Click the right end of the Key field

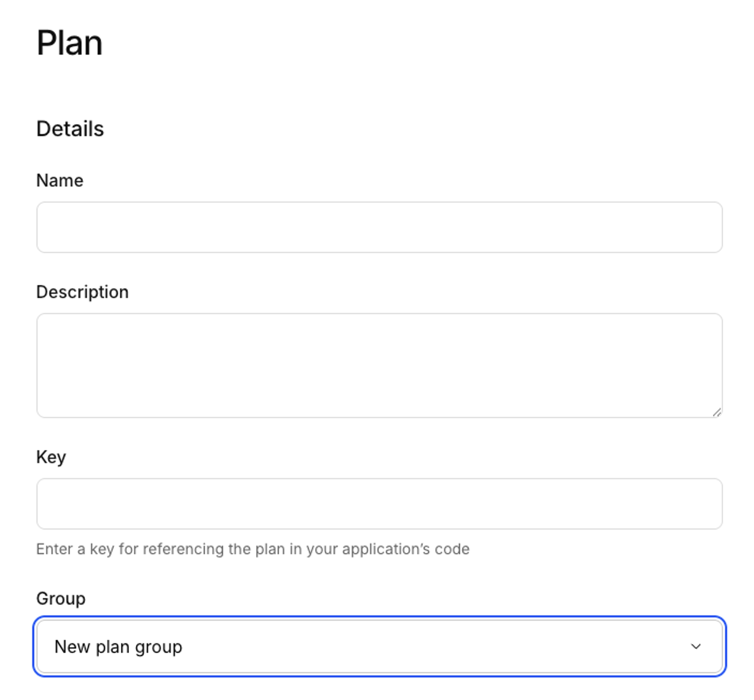(712, 503)
